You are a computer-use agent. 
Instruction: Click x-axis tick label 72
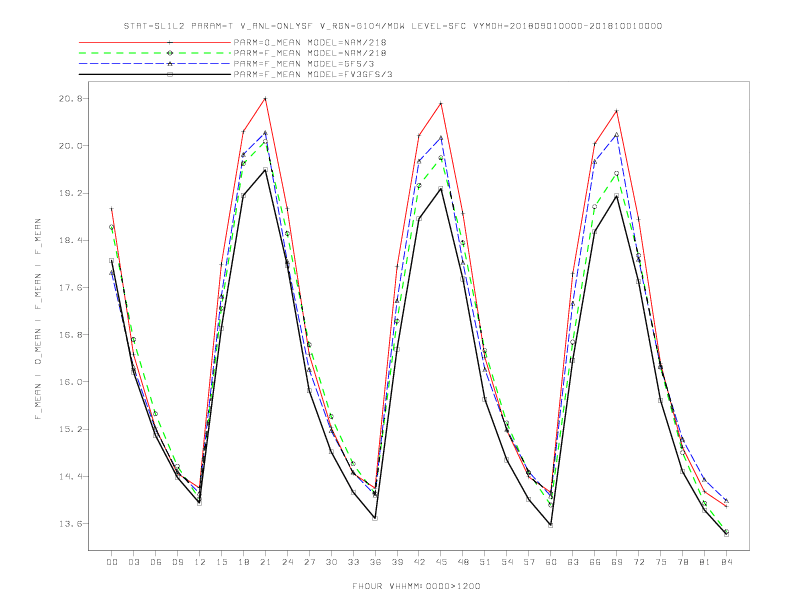point(638,562)
